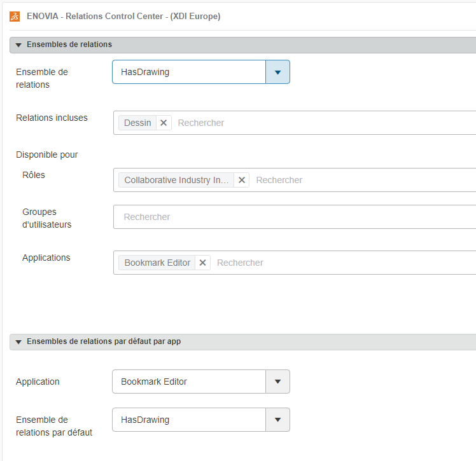476x461 pixels.
Task: Remove the Collaborative Industry role tag
Action: (x=242, y=180)
